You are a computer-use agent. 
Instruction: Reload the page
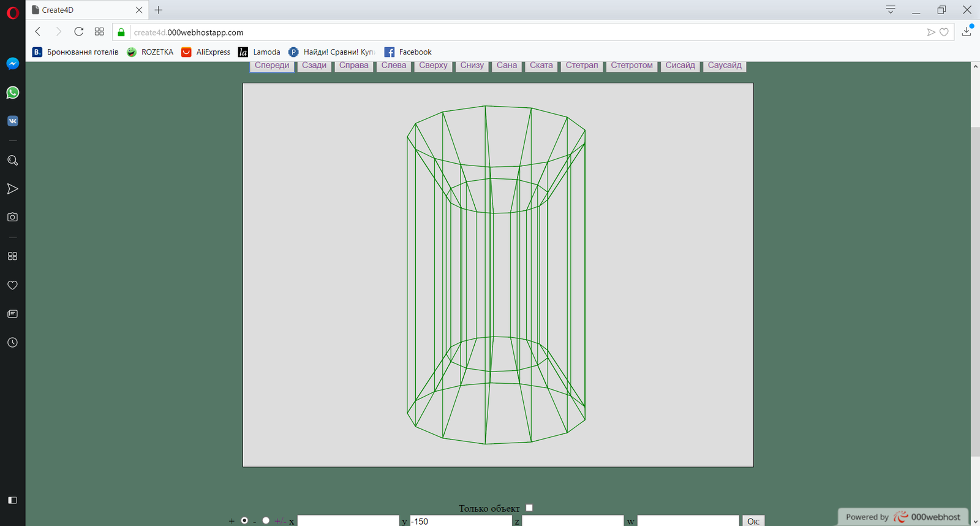(x=78, y=32)
